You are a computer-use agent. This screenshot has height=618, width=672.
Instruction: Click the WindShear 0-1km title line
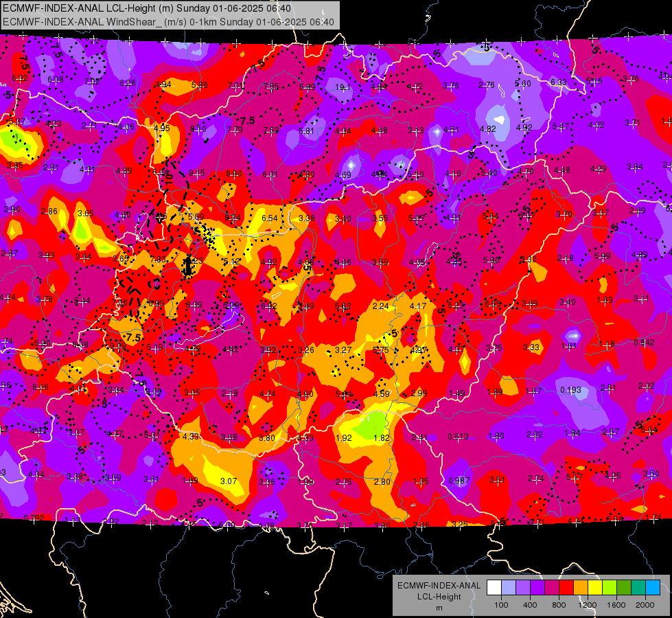click(168, 22)
